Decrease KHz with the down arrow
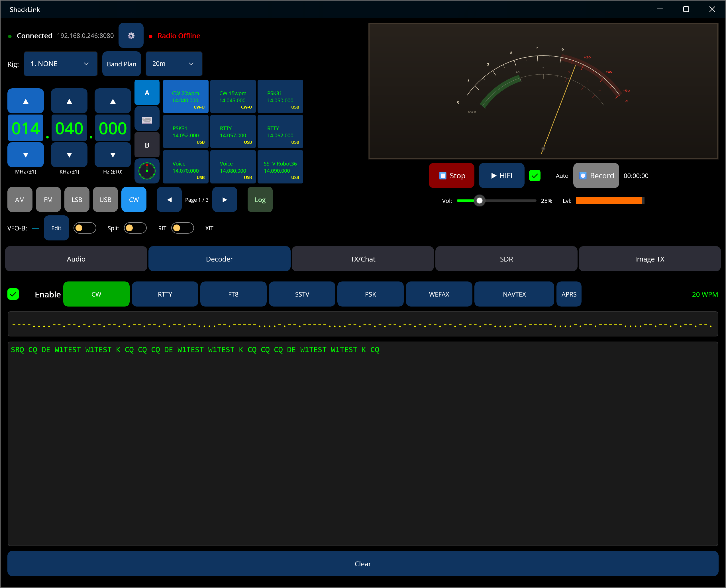The image size is (726, 588). coord(69,155)
